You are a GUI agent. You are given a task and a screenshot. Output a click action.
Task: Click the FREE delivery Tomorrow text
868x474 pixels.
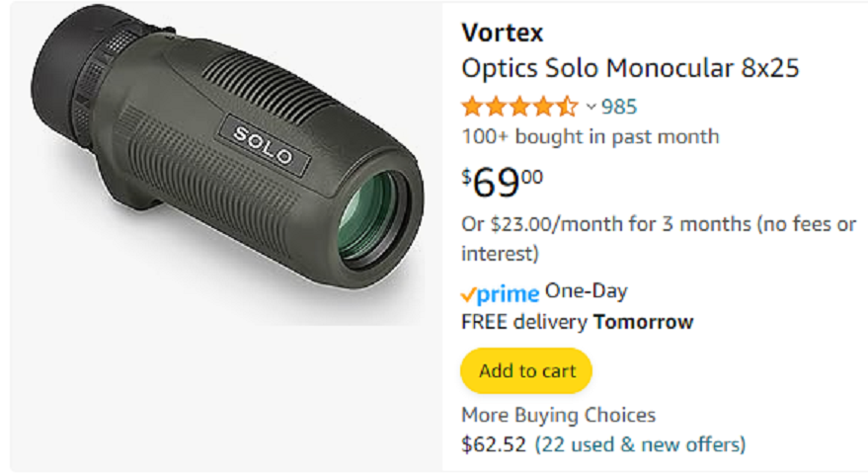coord(577,322)
